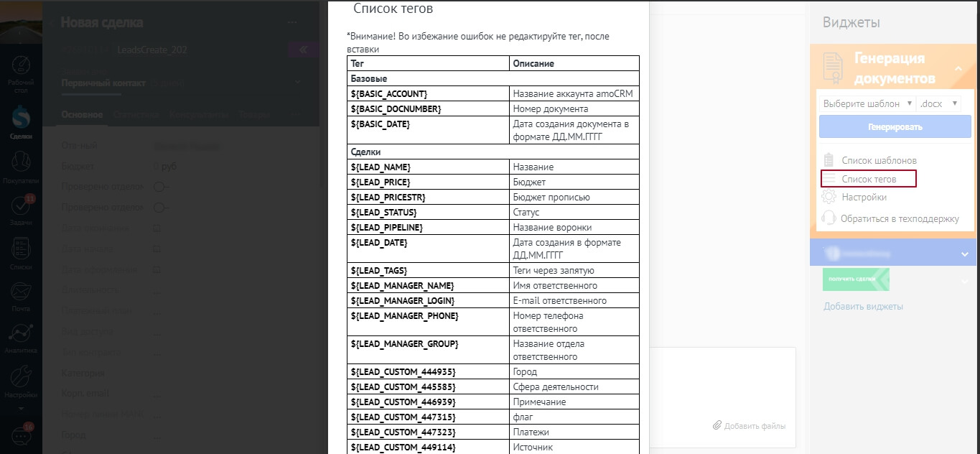Open Почта in the left sidebar
The image size is (980, 454).
[21, 295]
